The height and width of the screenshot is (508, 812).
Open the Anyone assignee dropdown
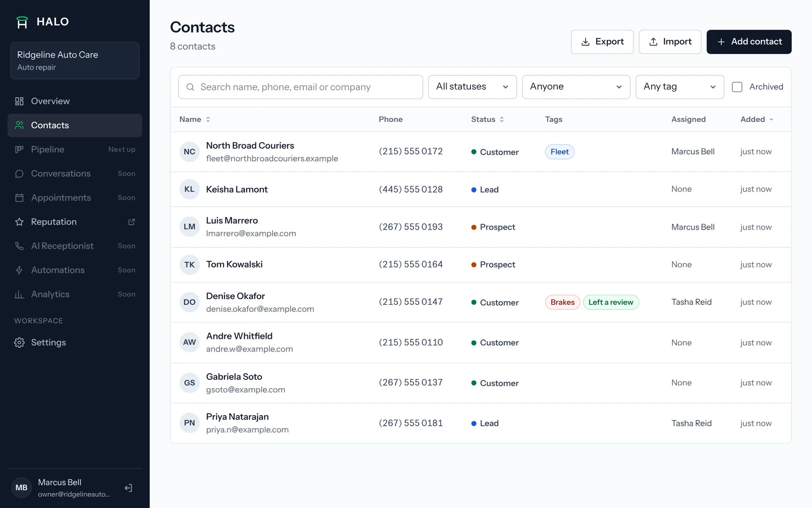576,87
